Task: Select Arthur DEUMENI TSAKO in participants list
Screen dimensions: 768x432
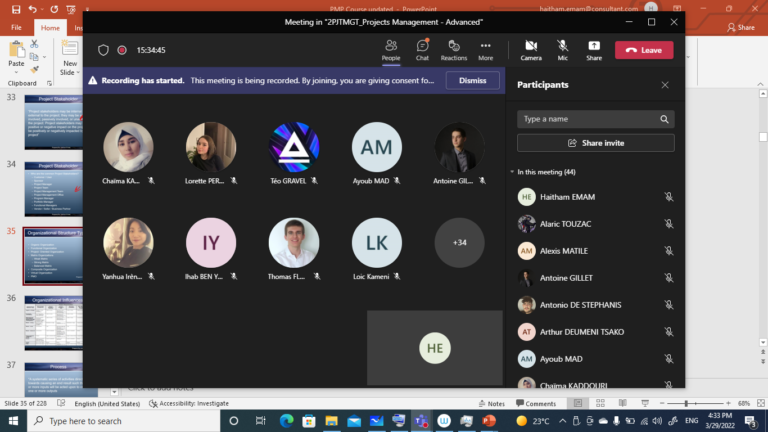Action: coord(596,332)
